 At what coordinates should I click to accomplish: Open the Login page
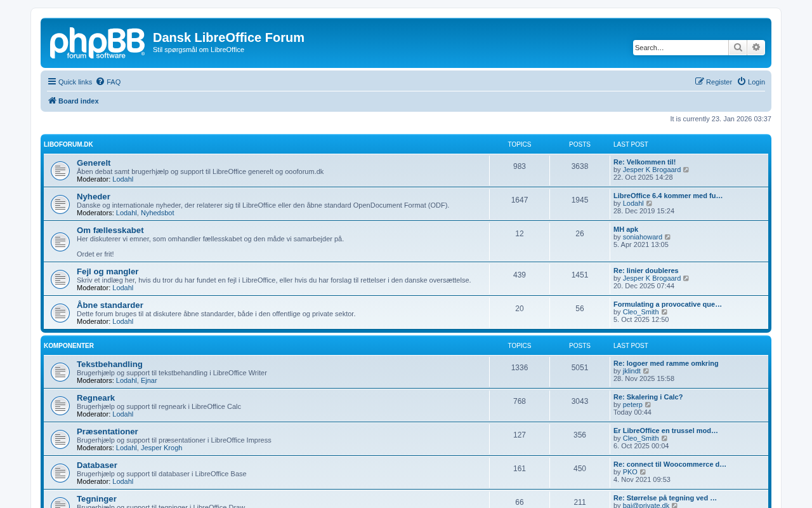(751, 82)
